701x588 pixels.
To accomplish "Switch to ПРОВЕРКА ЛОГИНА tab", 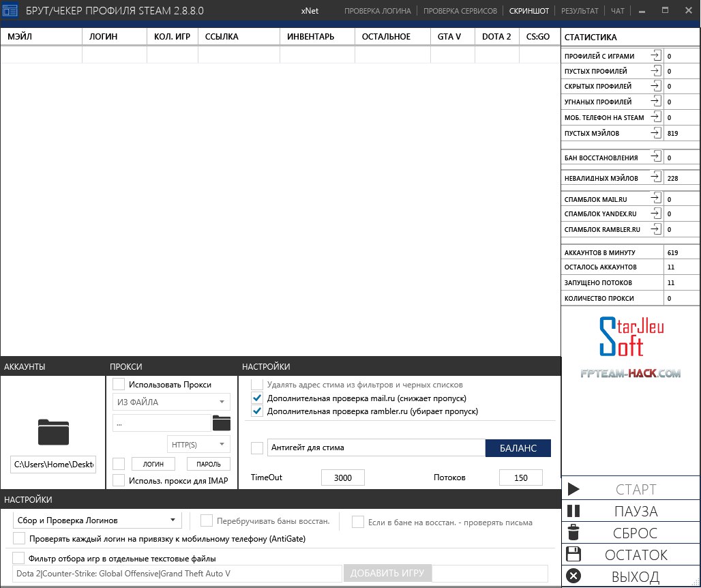I will point(377,11).
